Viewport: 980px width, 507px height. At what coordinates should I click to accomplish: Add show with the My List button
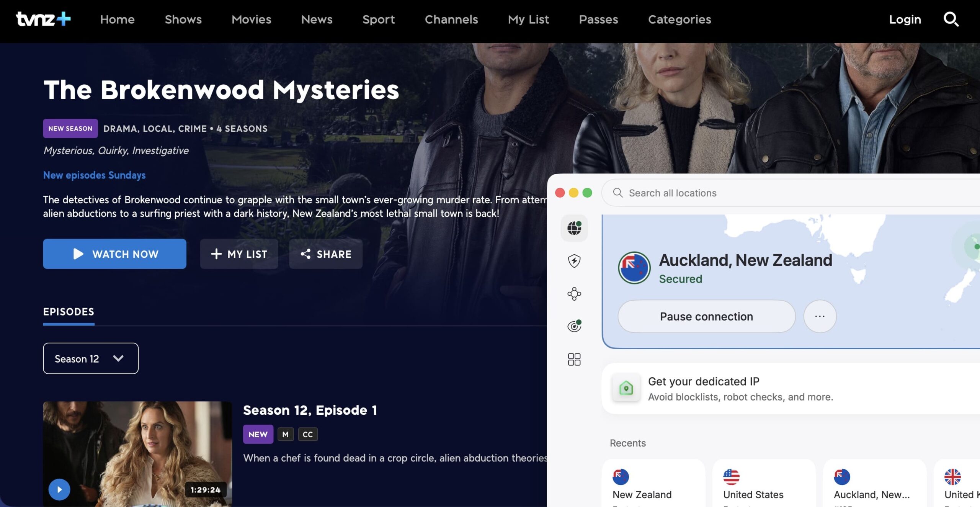(x=239, y=254)
